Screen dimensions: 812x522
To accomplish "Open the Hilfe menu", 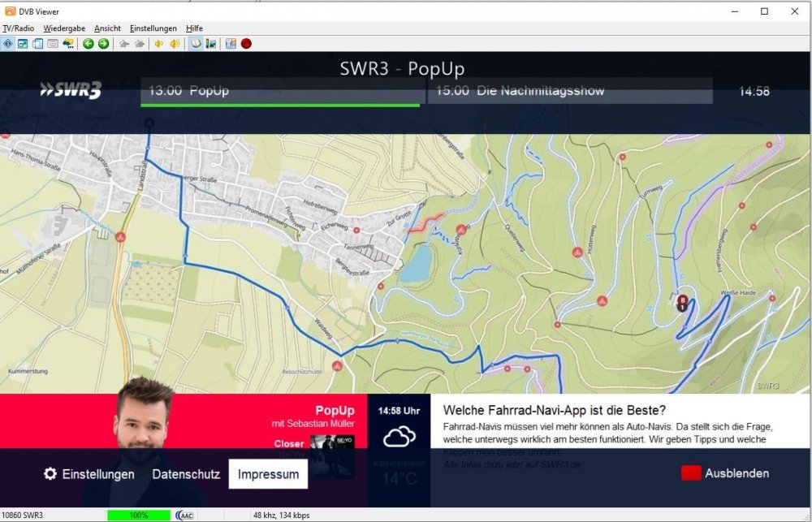I will pos(194,28).
